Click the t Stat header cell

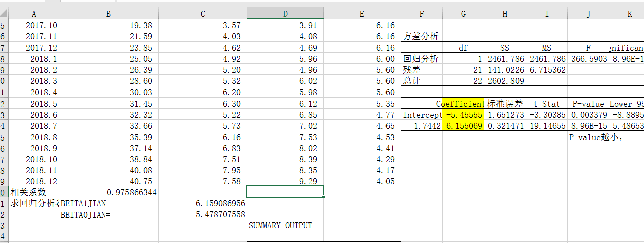pyautogui.click(x=547, y=104)
